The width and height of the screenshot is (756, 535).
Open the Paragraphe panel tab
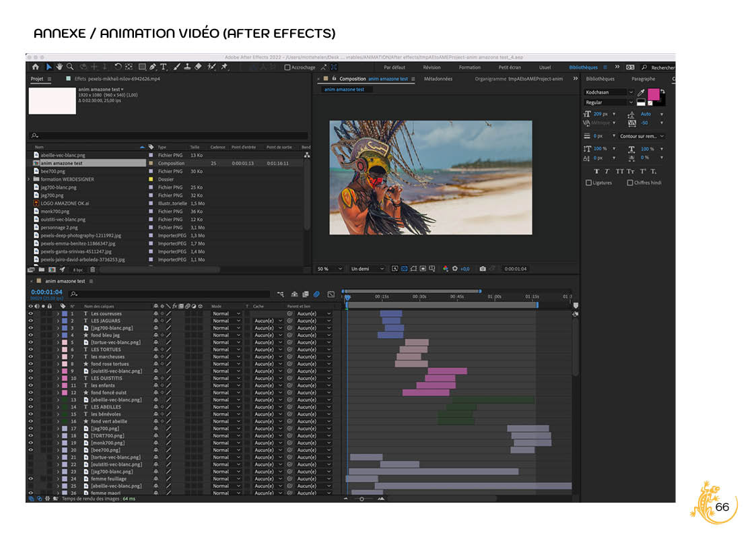click(643, 79)
